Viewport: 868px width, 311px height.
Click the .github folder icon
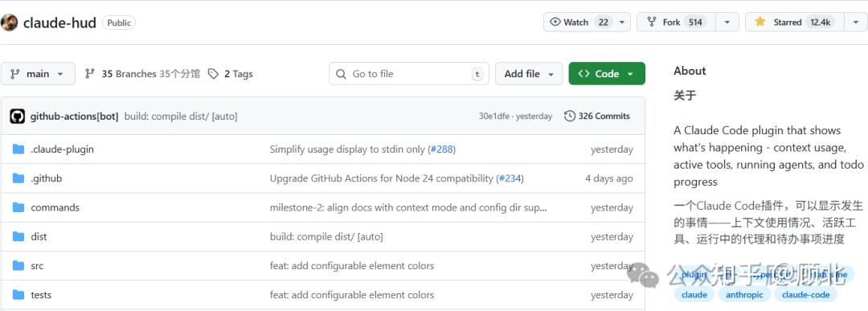point(18,178)
